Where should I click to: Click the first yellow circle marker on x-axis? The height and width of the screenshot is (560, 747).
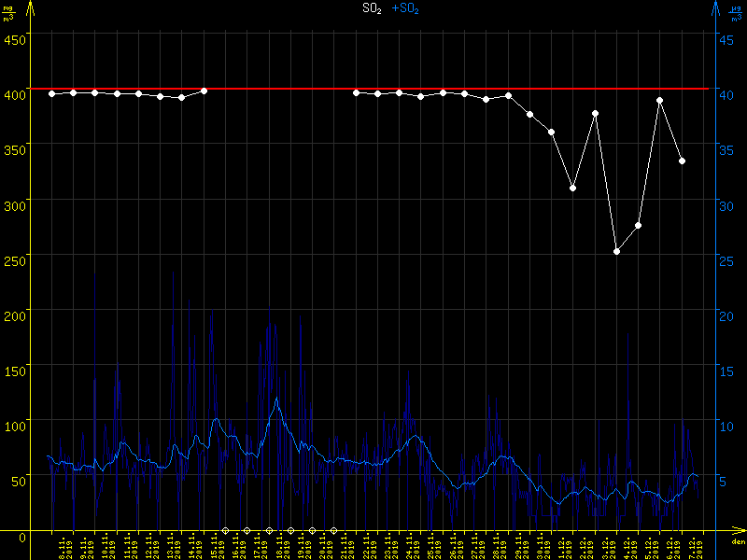[x=225, y=530]
